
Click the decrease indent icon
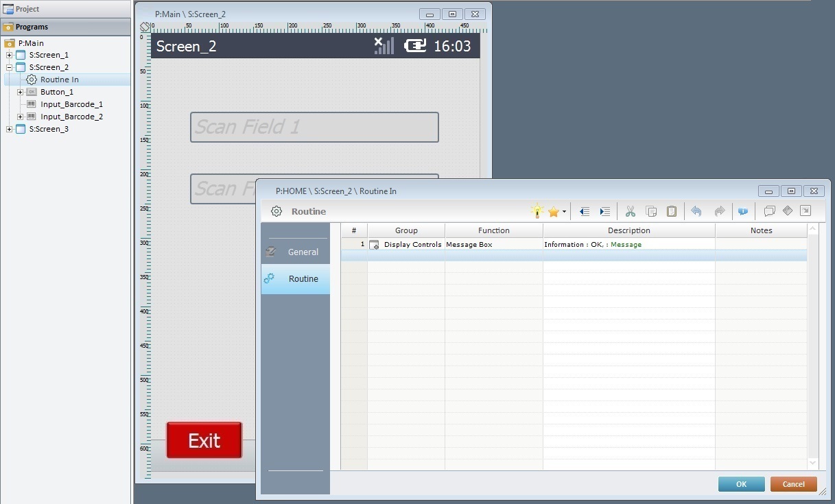click(584, 211)
